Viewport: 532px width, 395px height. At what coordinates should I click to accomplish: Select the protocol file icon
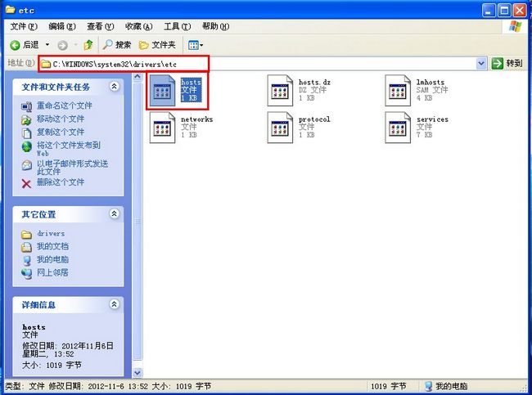pos(280,127)
